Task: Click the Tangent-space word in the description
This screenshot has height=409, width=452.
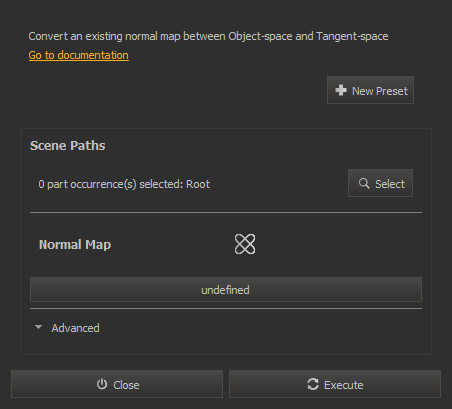Action: pyautogui.click(x=352, y=36)
